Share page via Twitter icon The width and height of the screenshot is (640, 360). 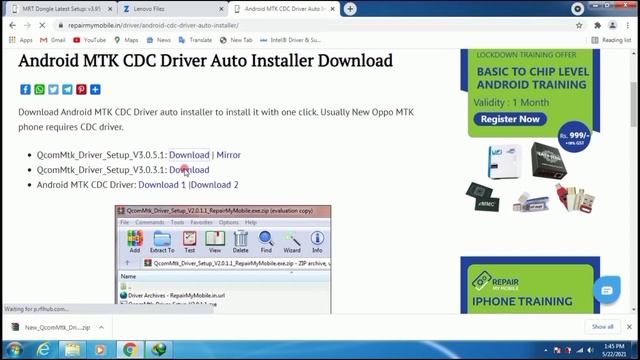click(53, 89)
